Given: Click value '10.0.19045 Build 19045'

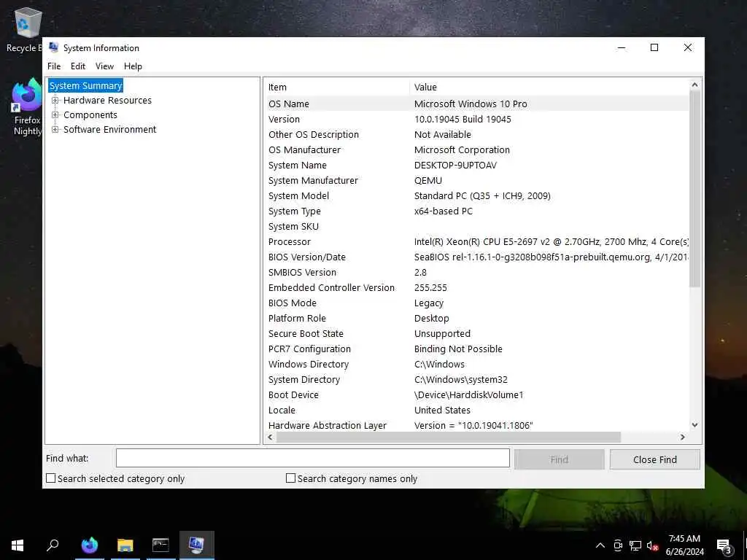Looking at the screenshot, I should click(x=462, y=120).
